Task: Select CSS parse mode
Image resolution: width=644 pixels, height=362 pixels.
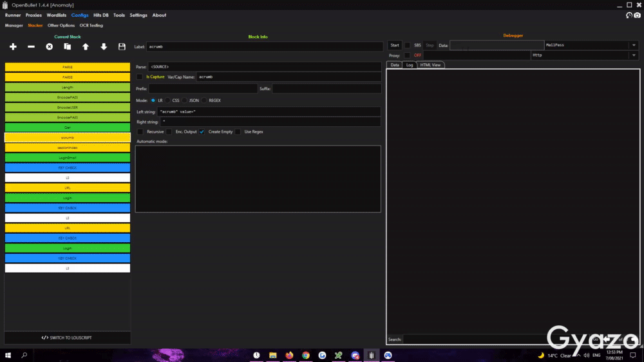Action: [167, 100]
